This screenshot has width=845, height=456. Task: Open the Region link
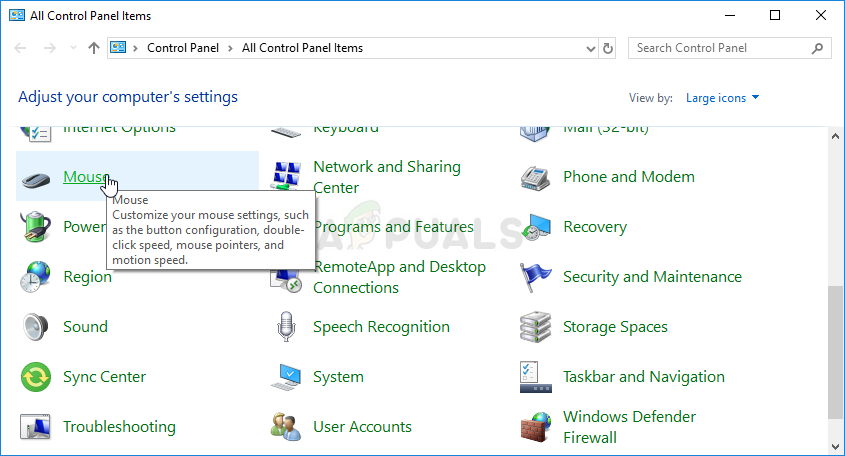pos(87,277)
